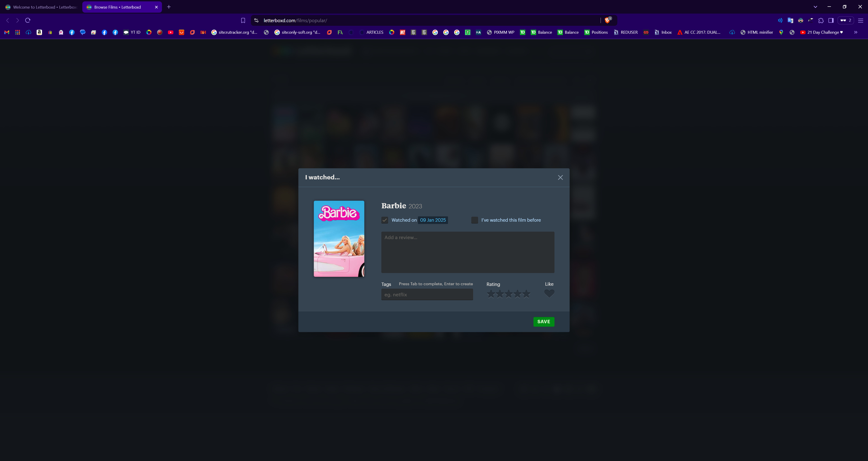Screen dimensions: 868x461
Task: Open the "site:only-soft.org" bookmark
Action: [x=297, y=32]
